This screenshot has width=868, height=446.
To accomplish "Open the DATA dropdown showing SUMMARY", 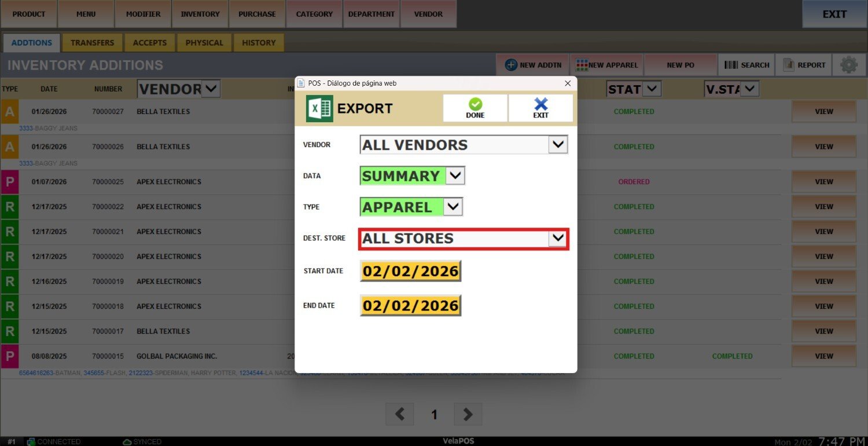I will (x=455, y=176).
